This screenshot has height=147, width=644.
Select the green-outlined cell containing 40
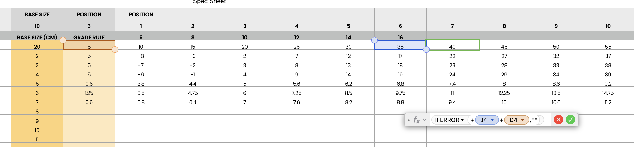point(452,45)
